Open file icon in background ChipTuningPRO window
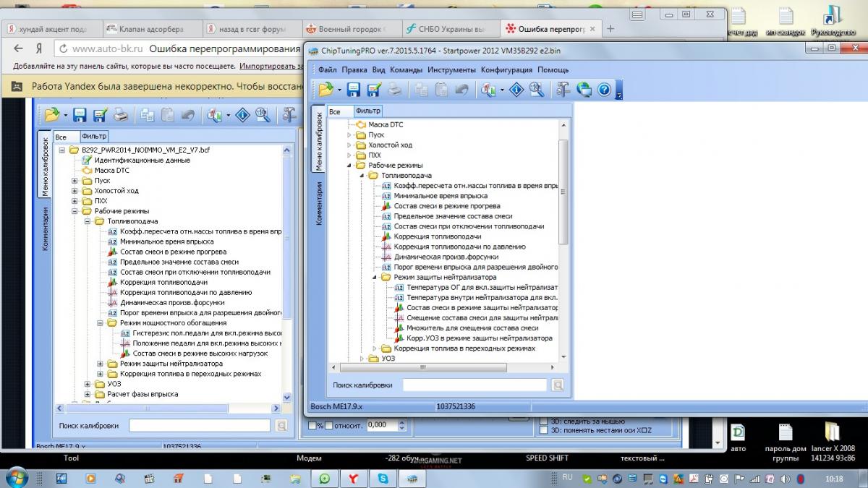868x488 pixels. [x=51, y=115]
